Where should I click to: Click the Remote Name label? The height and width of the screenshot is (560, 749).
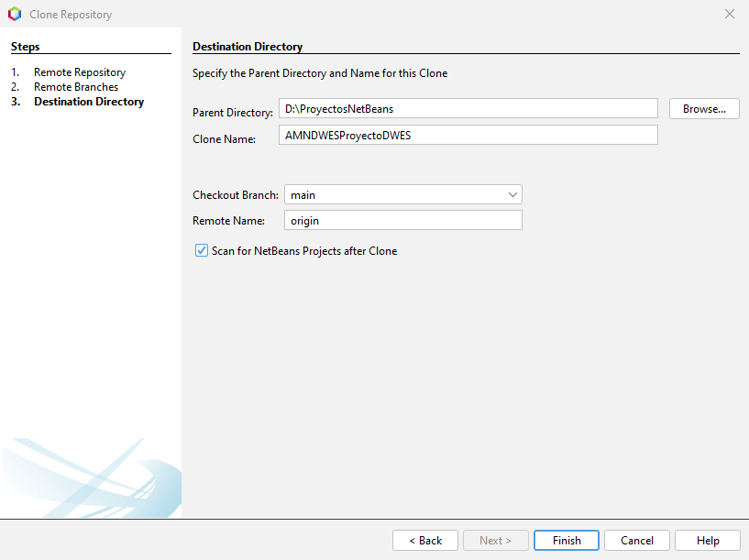tap(228, 221)
